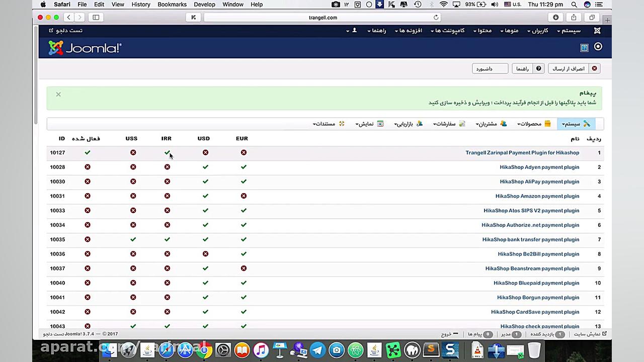Expand the محتوا dropdown menu
644x362 pixels.
[482, 31]
